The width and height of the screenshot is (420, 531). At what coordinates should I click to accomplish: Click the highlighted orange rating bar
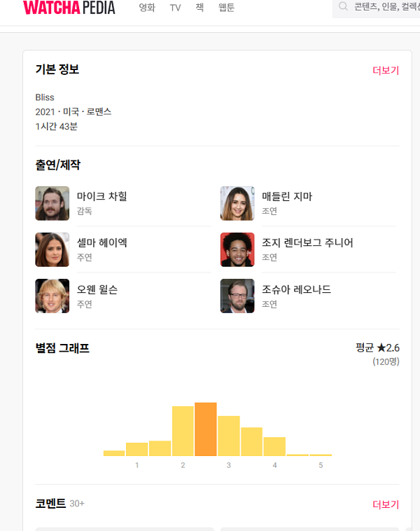pos(206,429)
